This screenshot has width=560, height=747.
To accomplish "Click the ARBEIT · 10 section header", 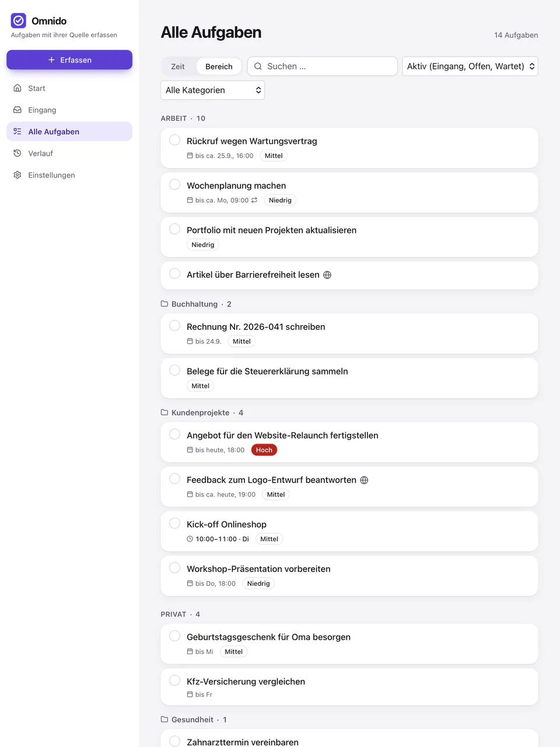I will pos(183,118).
